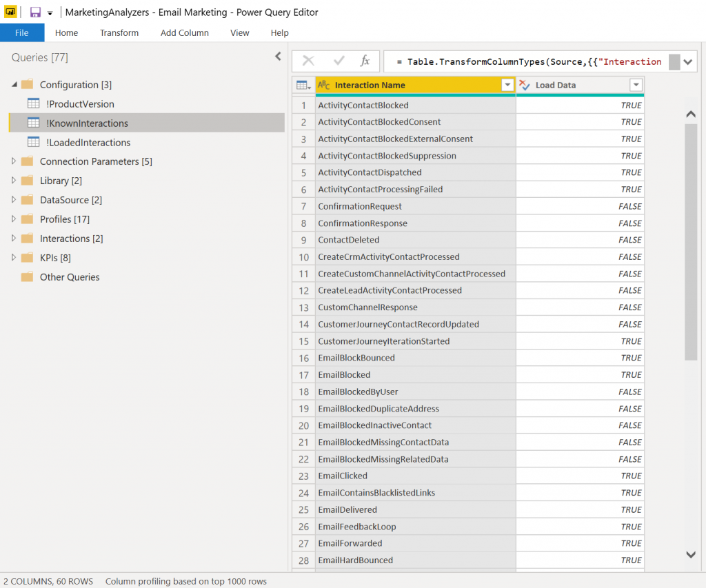706x588 pixels.
Task: Click the CustomChannelResponse cell
Action: click(x=416, y=307)
